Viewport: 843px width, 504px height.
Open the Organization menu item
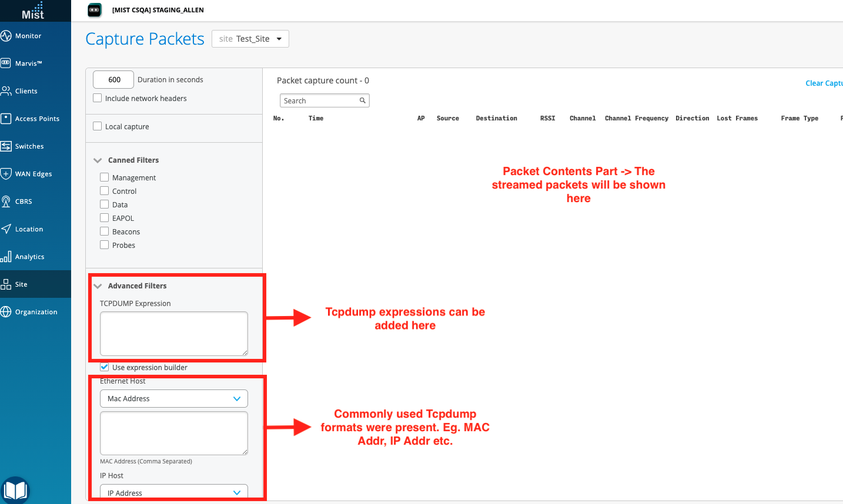(x=36, y=312)
